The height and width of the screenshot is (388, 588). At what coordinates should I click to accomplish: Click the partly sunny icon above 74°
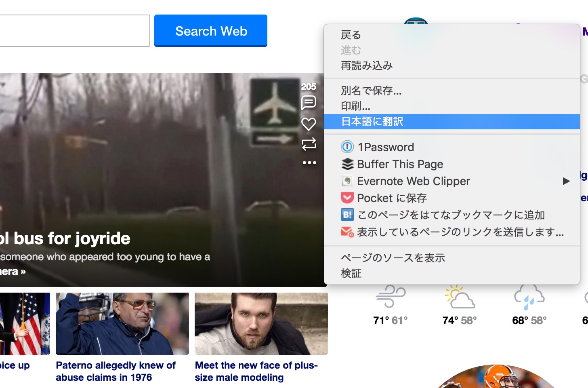coord(460,297)
